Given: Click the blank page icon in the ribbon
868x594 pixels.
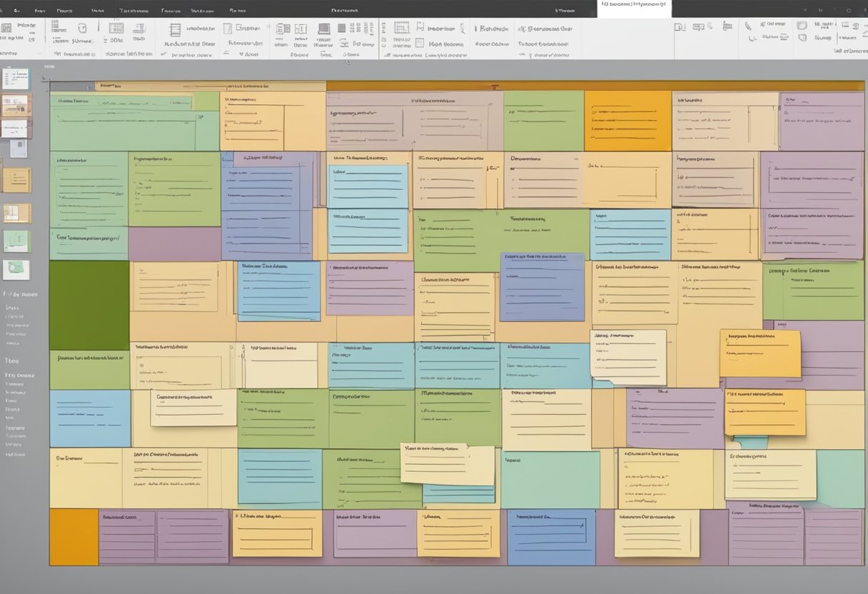Looking at the screenshot, I should point(228,29).
